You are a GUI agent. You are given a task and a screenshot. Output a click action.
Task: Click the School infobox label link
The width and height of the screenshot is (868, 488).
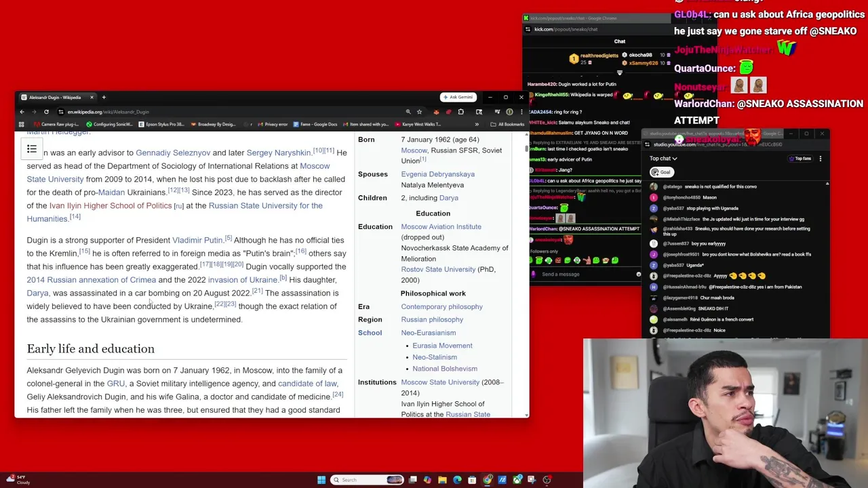370,333
